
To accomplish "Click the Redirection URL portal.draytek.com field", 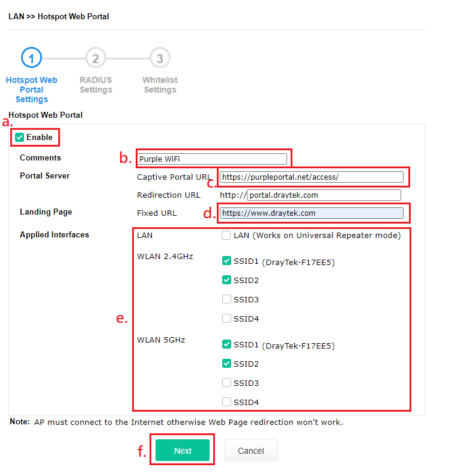I will [x=324, y=195].
